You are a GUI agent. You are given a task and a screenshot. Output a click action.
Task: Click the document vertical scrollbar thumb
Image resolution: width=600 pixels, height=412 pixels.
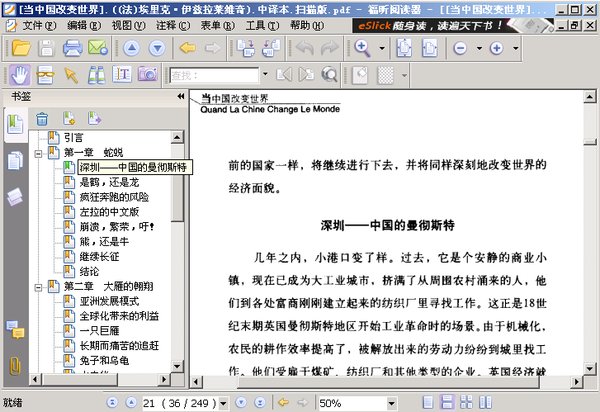pyautogui.click(x=590, y=142)
